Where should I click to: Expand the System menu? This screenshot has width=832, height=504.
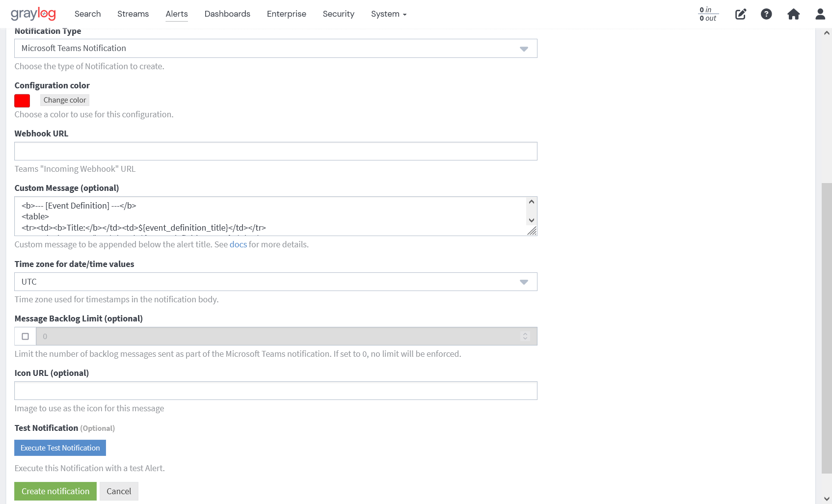click(389, 14)
